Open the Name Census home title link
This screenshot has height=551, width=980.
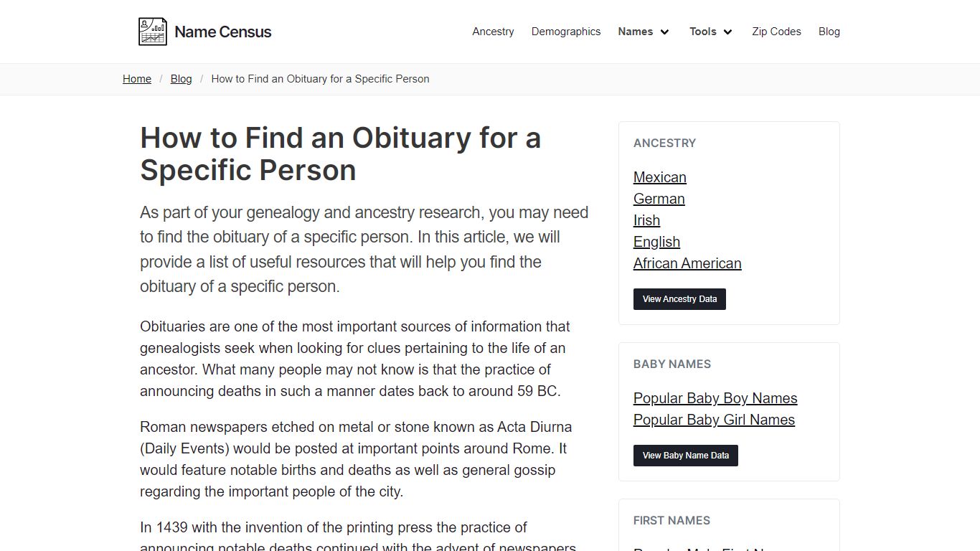click(x=222, y=32)
